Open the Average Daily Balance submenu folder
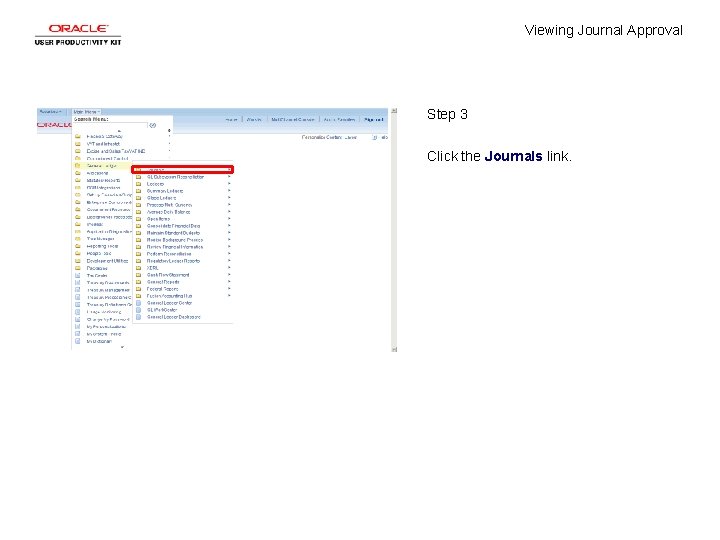Image resolution: width=720 pixels, height=540 pixels. (168, 212)
